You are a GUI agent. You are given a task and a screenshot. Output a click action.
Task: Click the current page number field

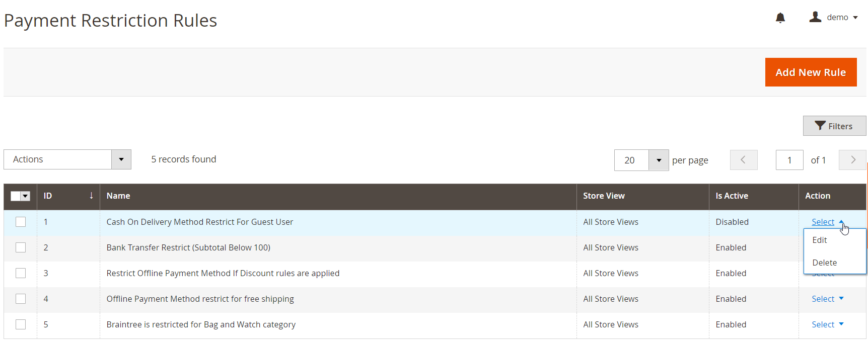coord(789,160)
